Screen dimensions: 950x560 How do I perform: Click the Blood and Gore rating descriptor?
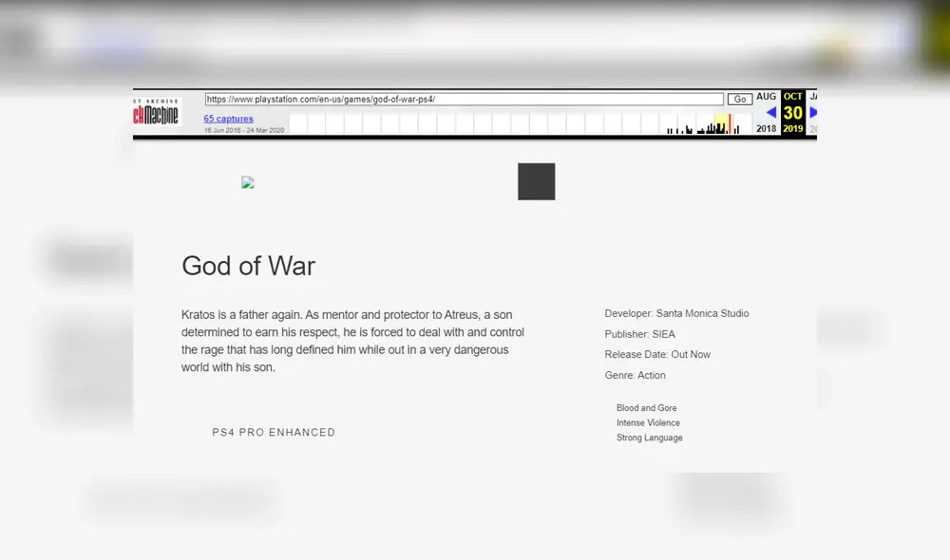pos(646,408)
